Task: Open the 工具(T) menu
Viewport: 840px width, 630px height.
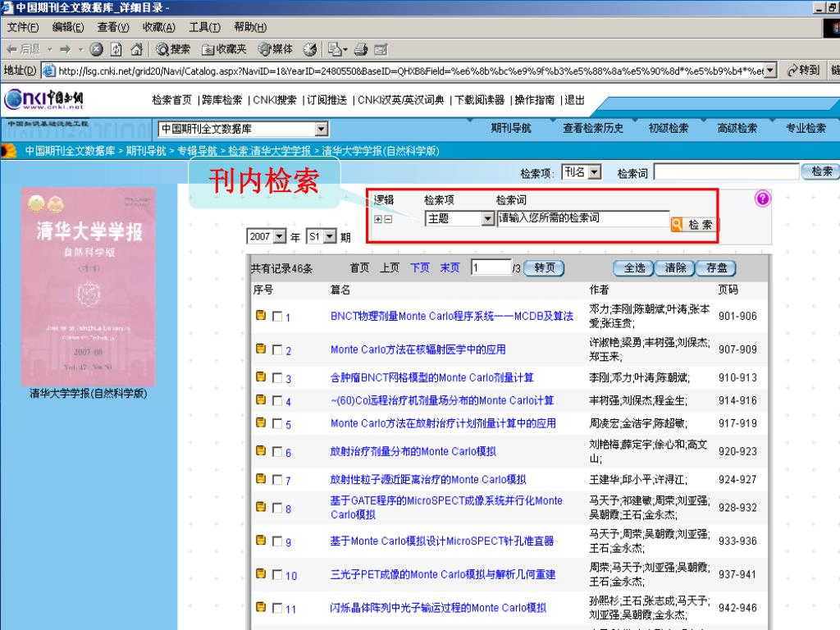Action: pos(204,27)
